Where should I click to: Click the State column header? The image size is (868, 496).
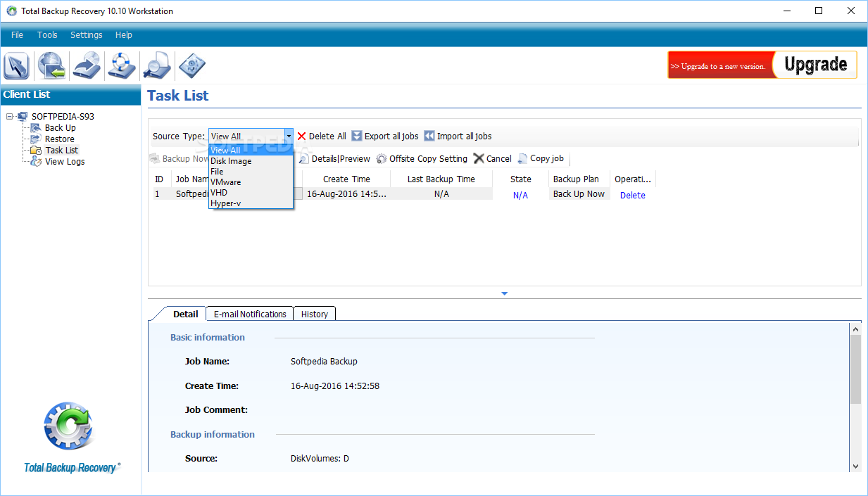[521, 179]
